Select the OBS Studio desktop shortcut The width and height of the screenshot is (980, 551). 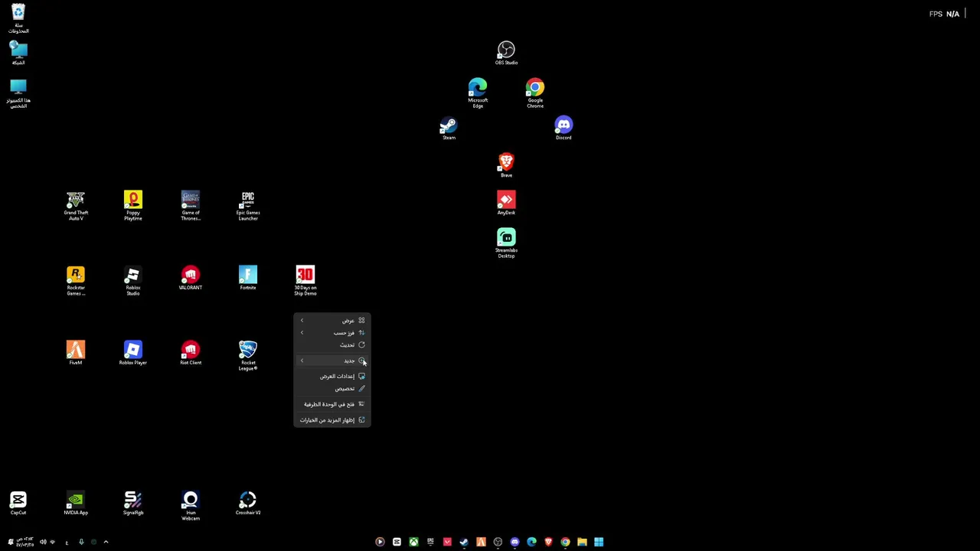506,53
